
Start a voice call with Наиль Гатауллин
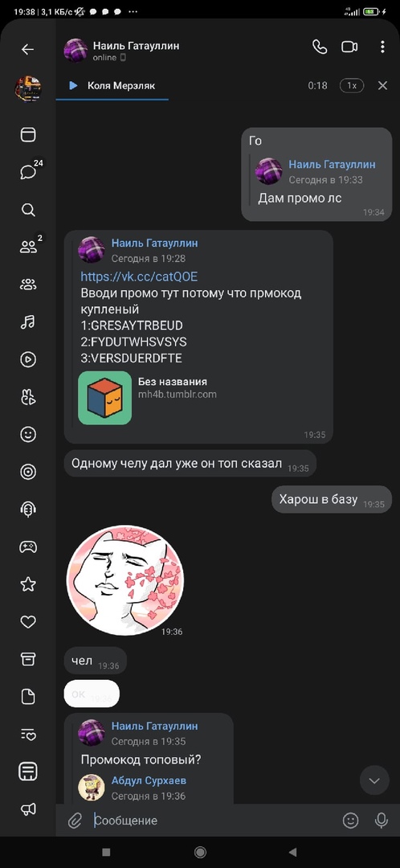320,47
